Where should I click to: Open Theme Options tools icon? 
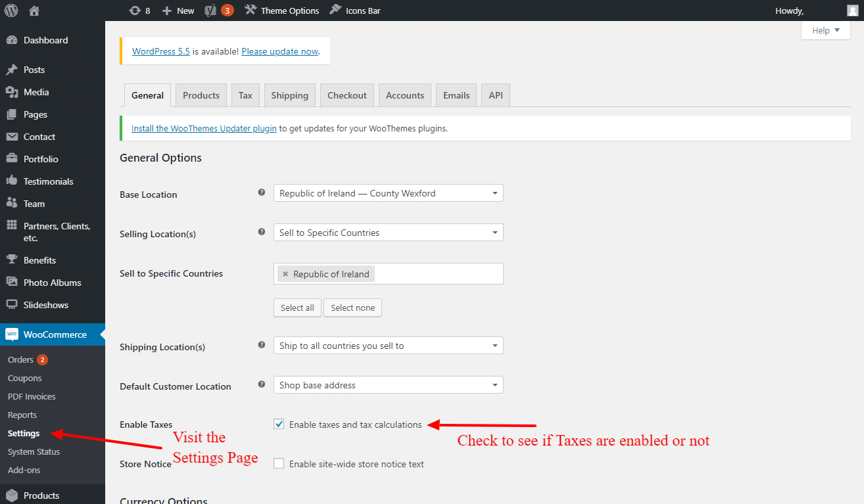click(x=251, y=11)
